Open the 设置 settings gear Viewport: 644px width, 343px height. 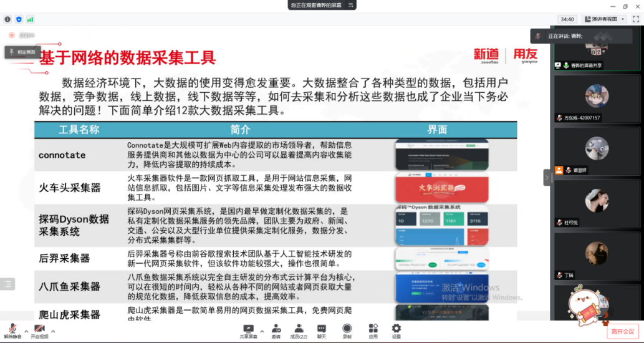(x=396, y=330)
